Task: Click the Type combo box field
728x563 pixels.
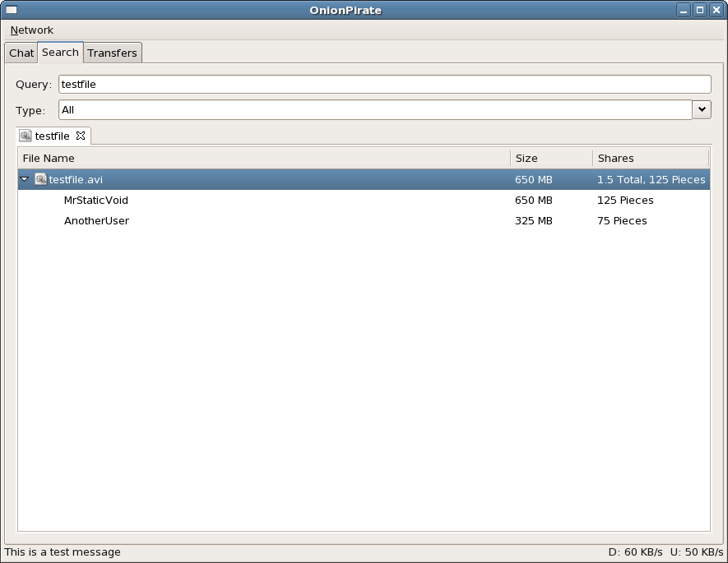Action: pos(374,109)
